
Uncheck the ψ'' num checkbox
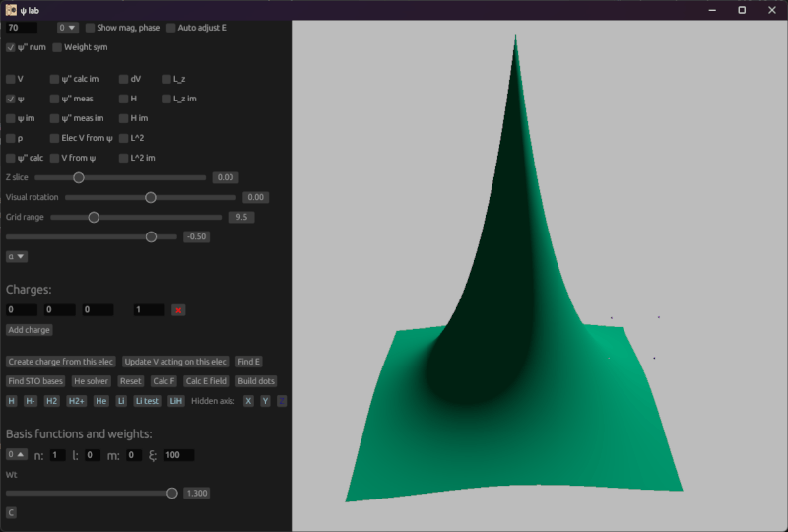pyautogui.click(x=11, y=47)
